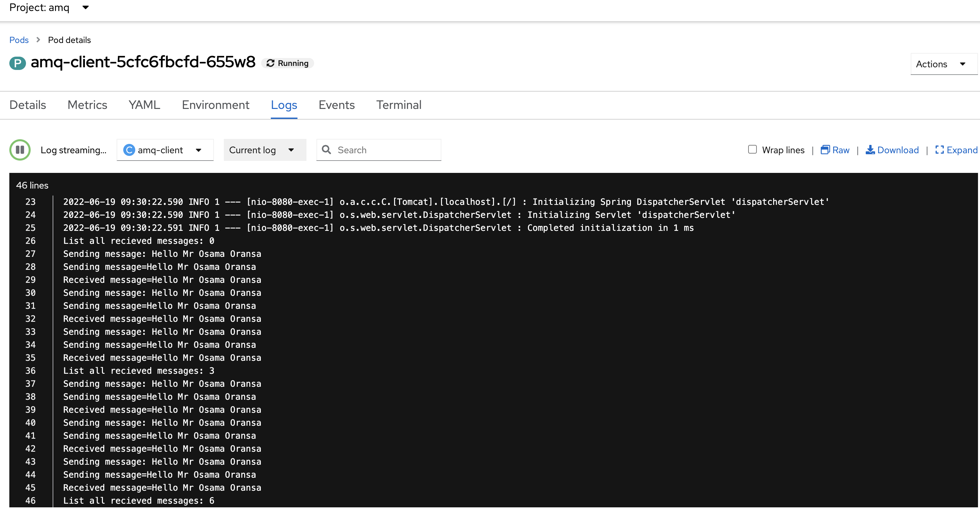Viewport: 980px width, 515px height.
Task: Open the Current log dropdown
Action: click(x=265, y=150)
